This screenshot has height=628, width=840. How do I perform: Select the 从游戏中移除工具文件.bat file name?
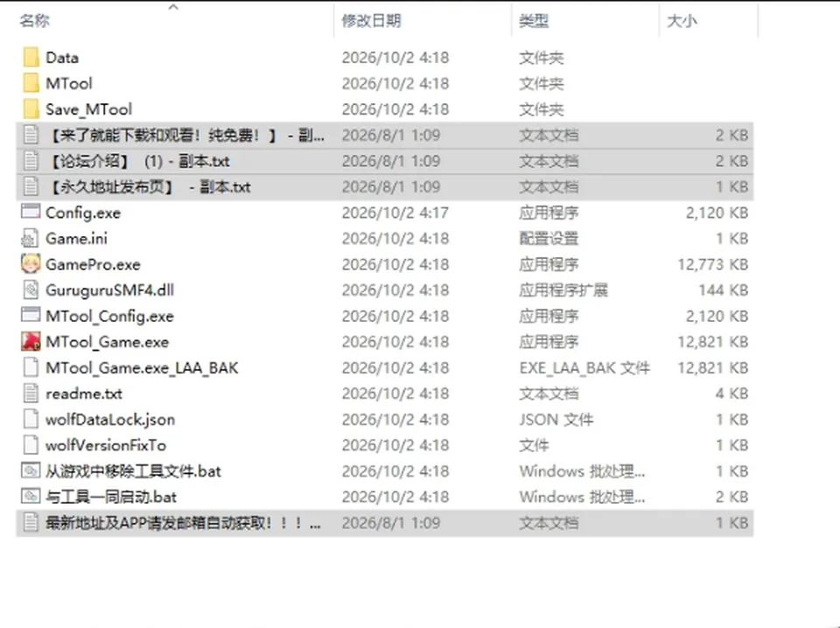click(133, 471)
